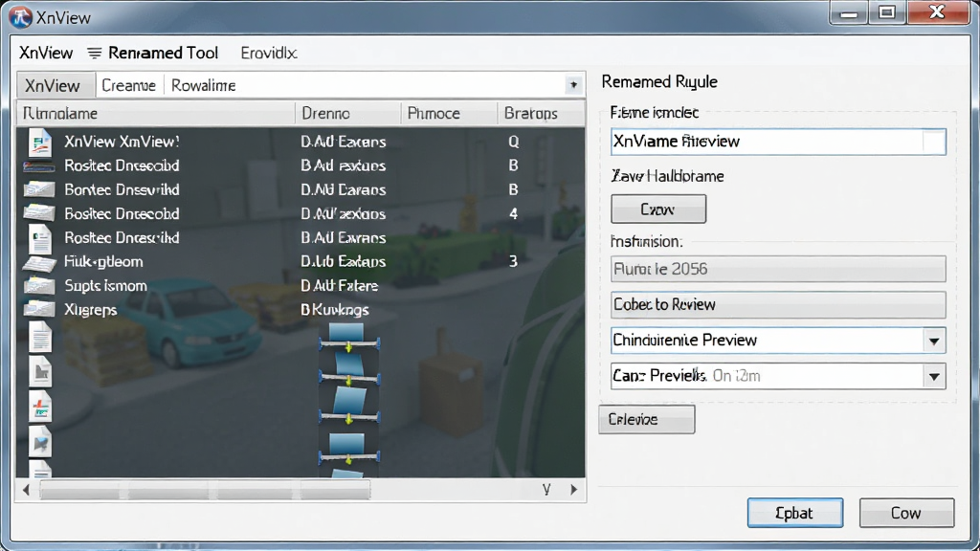Sort by the Drenno column header
This screenshot has width=980, height=551.
pos(347,113)
